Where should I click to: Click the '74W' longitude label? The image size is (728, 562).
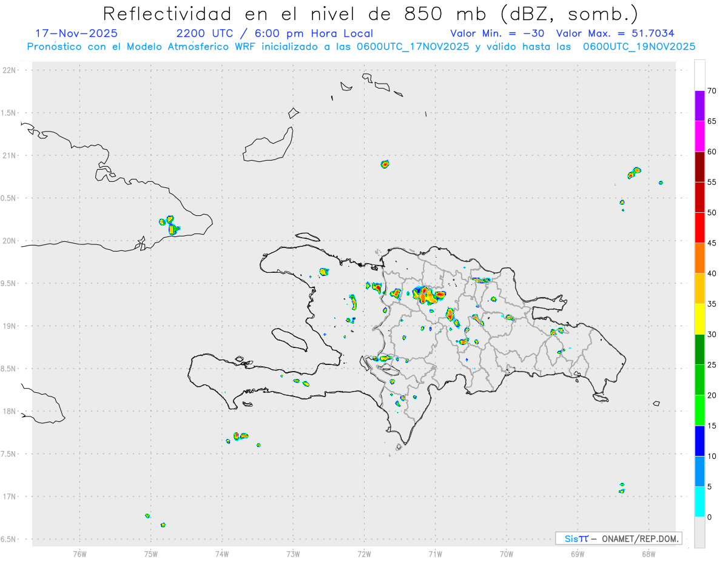pyautogui.click(x=222, y=554)
